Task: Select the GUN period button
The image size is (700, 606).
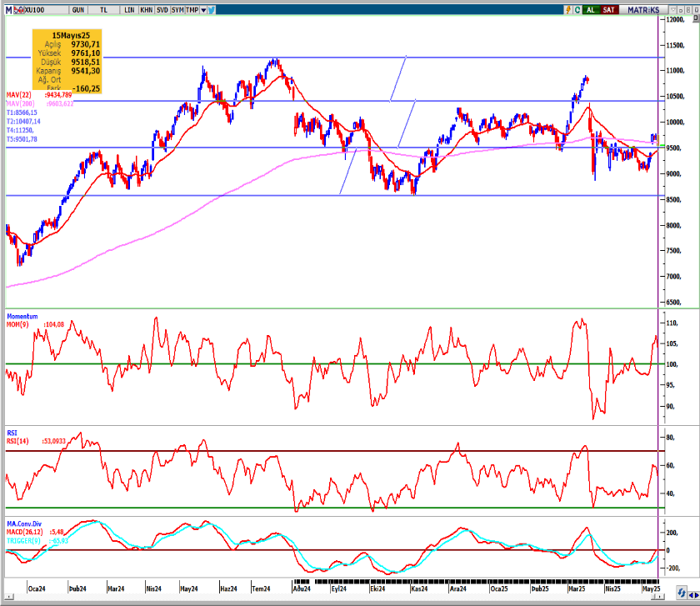Action: [78, 10]
